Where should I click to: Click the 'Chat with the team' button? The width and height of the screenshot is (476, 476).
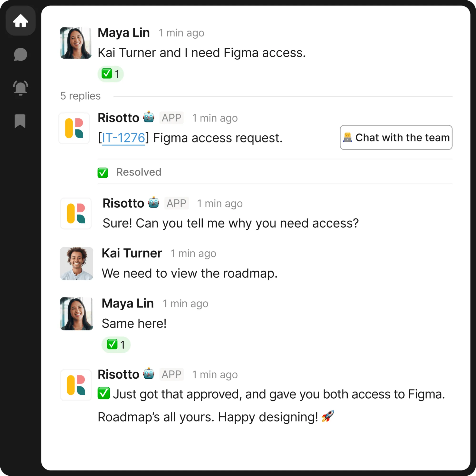click(396, 137)
